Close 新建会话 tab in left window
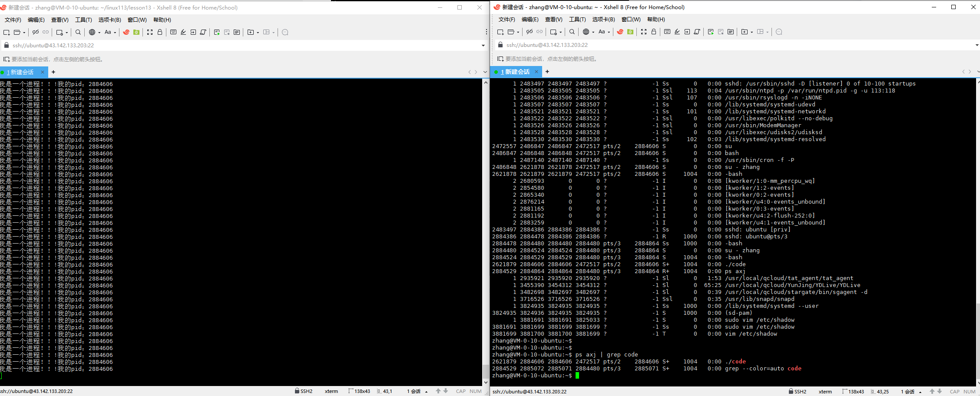This screenshot has height=396, width=980. pyautogui.click(x=42, y=72)
